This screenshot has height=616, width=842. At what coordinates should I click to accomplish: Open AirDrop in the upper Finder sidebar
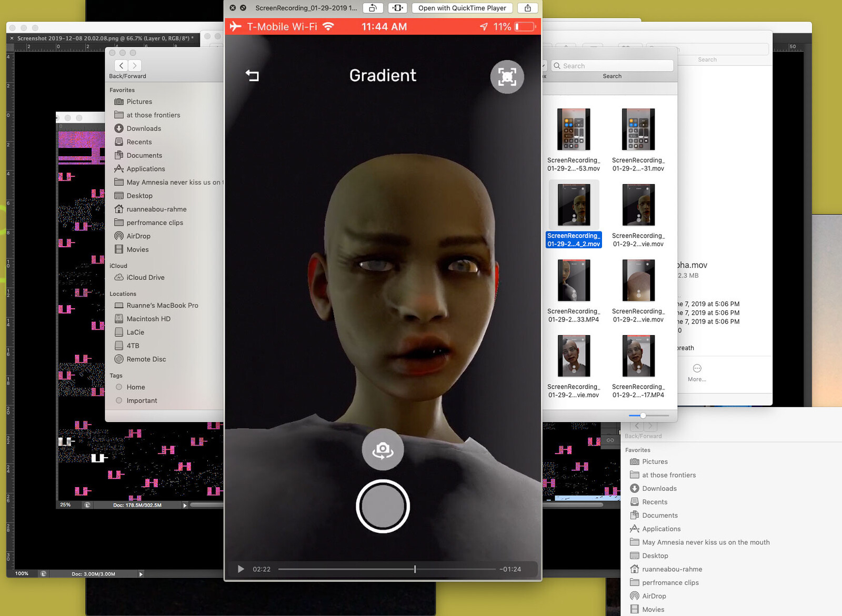tap(138, 236)
